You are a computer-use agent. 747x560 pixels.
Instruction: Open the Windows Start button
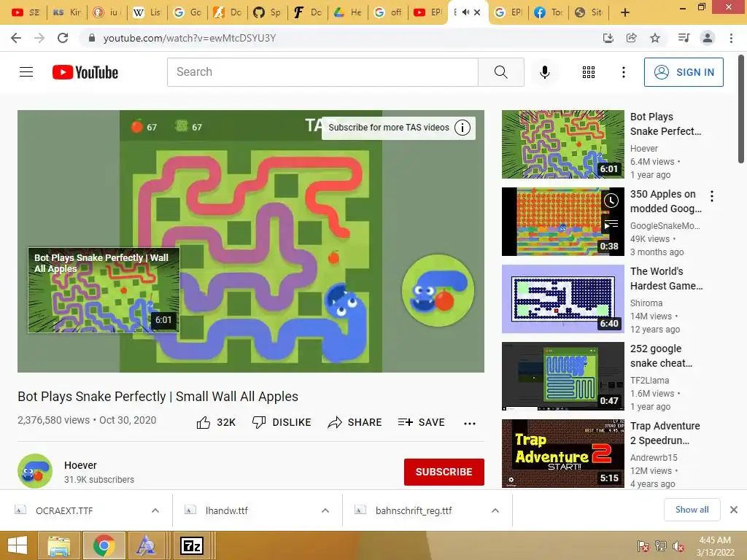point(18,545)
